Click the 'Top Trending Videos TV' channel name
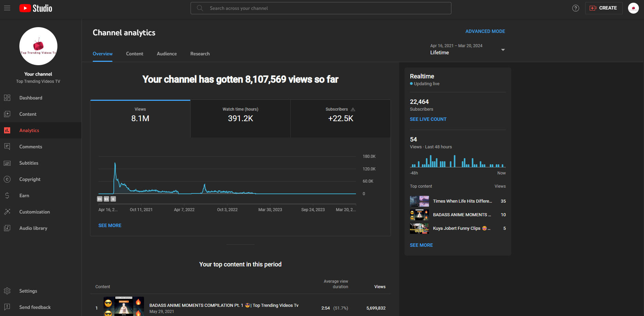Image resolution: width=644 pixels, height=316 pixels. pyautogui.click(x=38, y=81)
